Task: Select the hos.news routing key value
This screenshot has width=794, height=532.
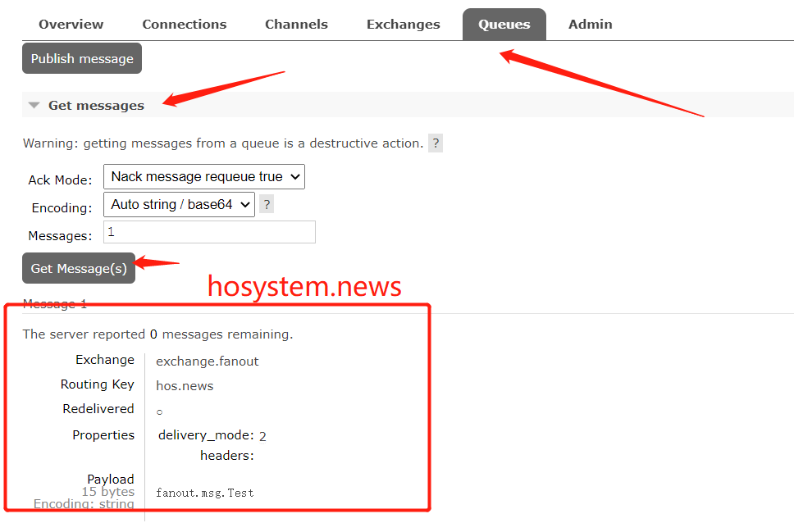Action: pyautogui.click(x=185, y=386)
